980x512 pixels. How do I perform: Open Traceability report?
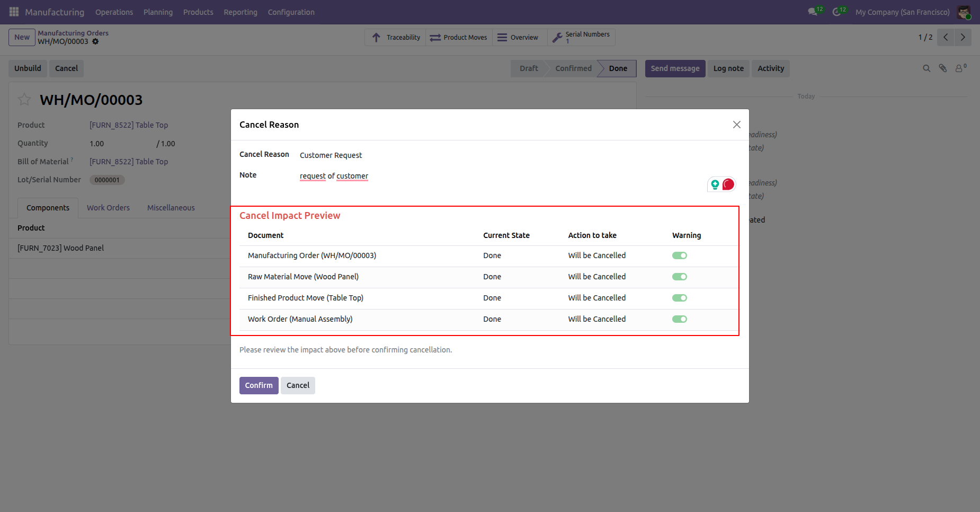395,37
